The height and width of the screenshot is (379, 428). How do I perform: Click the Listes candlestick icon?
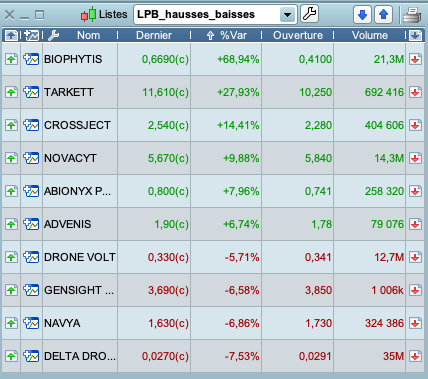88,15
